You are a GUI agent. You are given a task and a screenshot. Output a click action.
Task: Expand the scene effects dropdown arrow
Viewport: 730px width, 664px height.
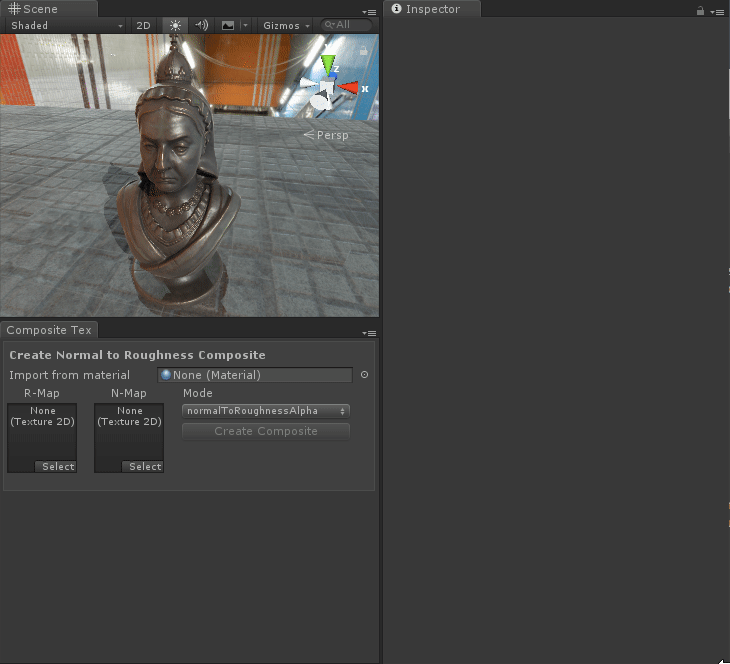pos(245,25)
